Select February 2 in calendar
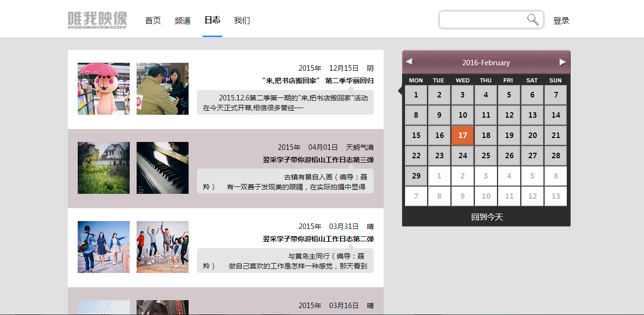The width and height of the screenshot is (644, 315). tap(440, 95)
